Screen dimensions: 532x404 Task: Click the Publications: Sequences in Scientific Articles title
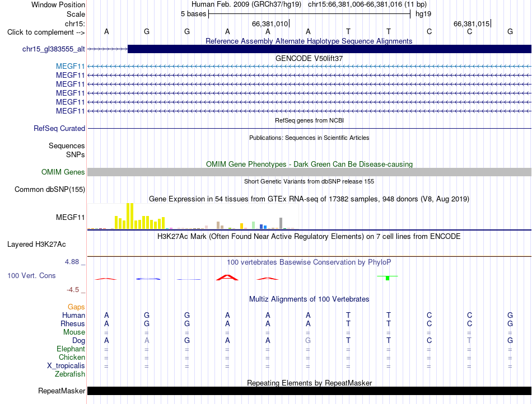tap(309, 138)
